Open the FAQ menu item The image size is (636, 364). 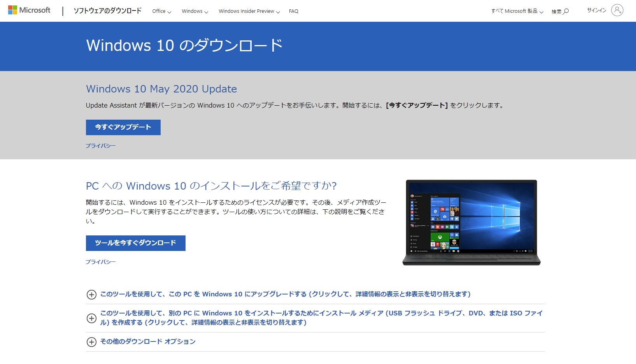point(294,11)
